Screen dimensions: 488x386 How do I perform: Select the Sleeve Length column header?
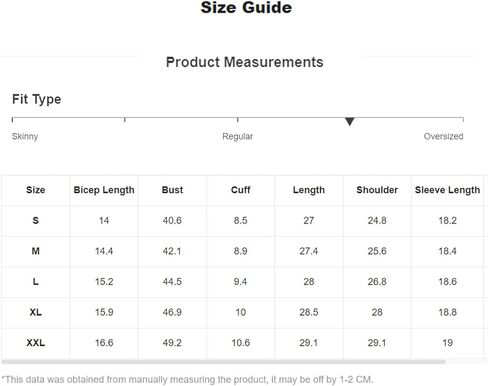447,190
